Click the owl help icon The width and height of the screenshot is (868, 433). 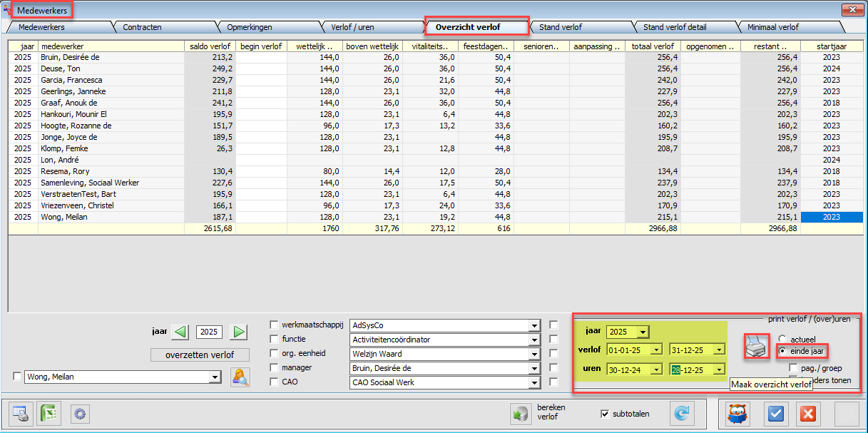[x=737, y=414]
